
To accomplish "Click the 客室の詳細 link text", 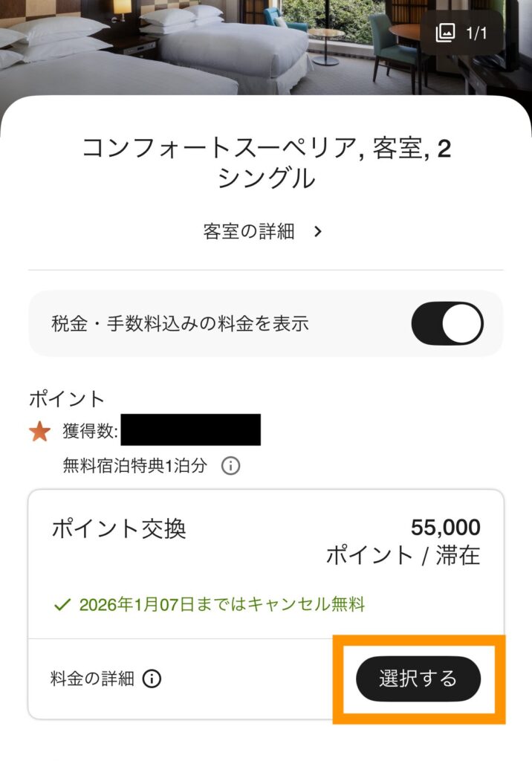I will point(249,230).
